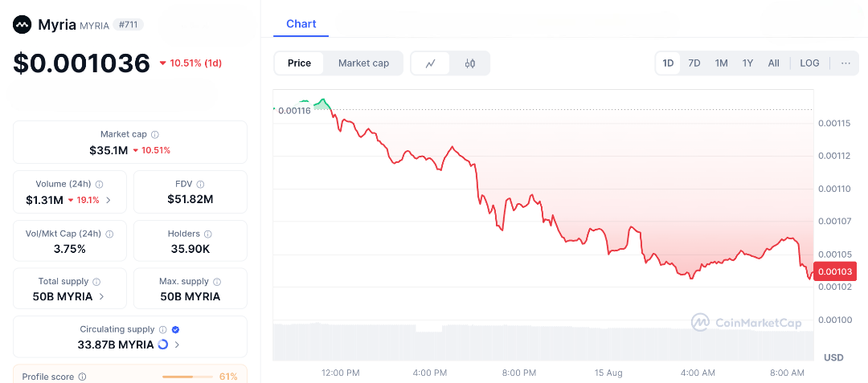The image size is (868, 383).
Task: Select the 1Y time range
Action: click(748, 63)
